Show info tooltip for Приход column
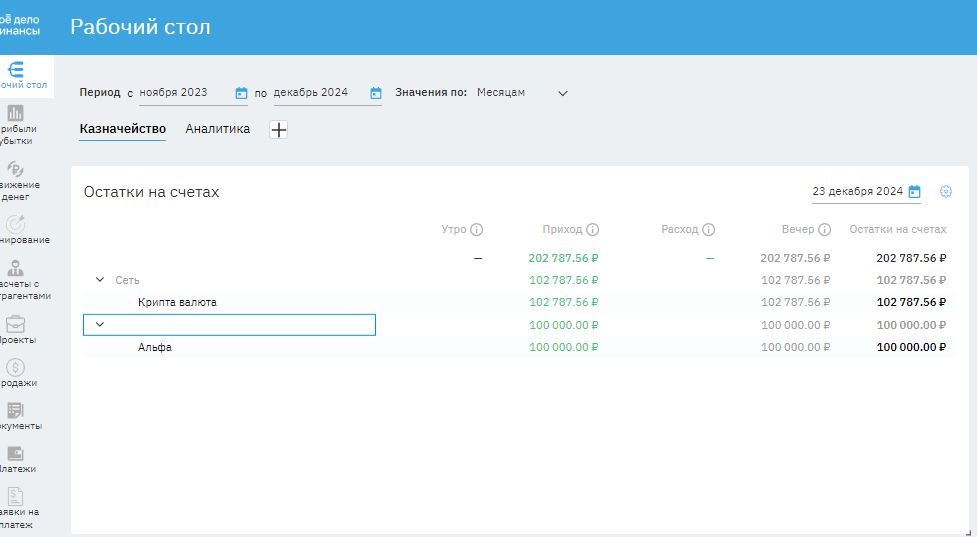Image resolution: width=977 pixels, height=537 pixels. [x=593, y=230]
